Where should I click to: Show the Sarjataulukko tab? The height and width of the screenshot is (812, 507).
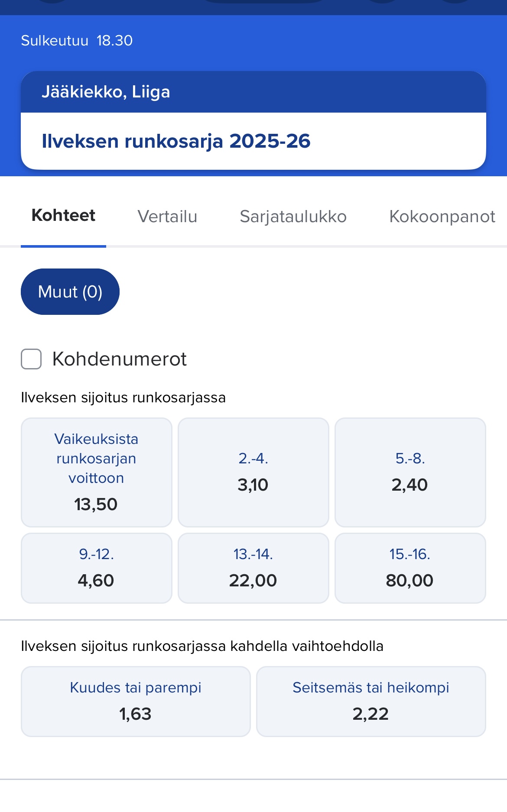(293, 217)
